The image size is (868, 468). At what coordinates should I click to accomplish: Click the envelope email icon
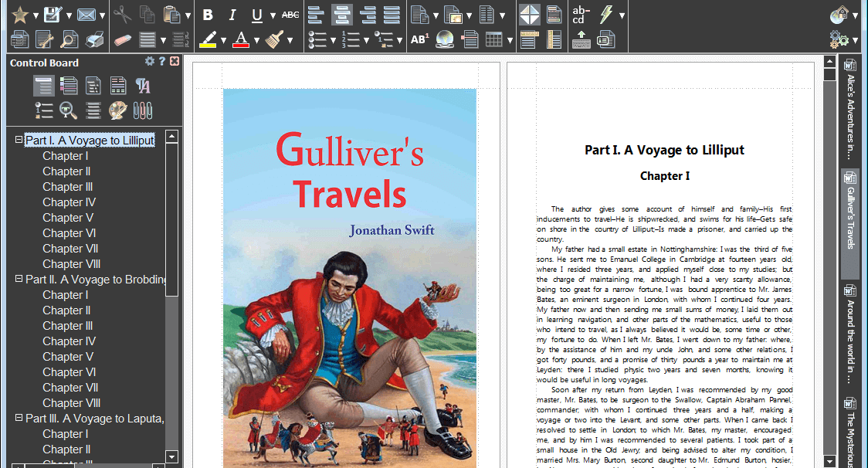[86, 15]
